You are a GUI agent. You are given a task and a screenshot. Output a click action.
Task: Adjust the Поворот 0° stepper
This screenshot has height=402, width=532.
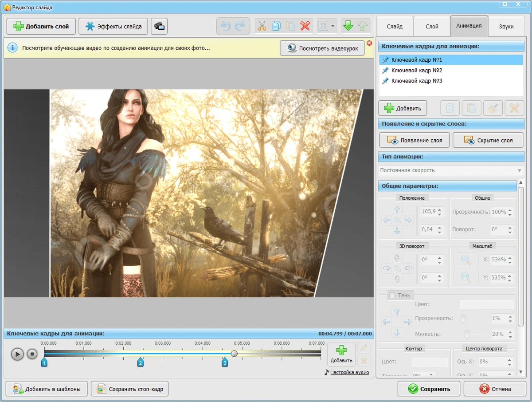pyautogui.click(x=510, y=229)
